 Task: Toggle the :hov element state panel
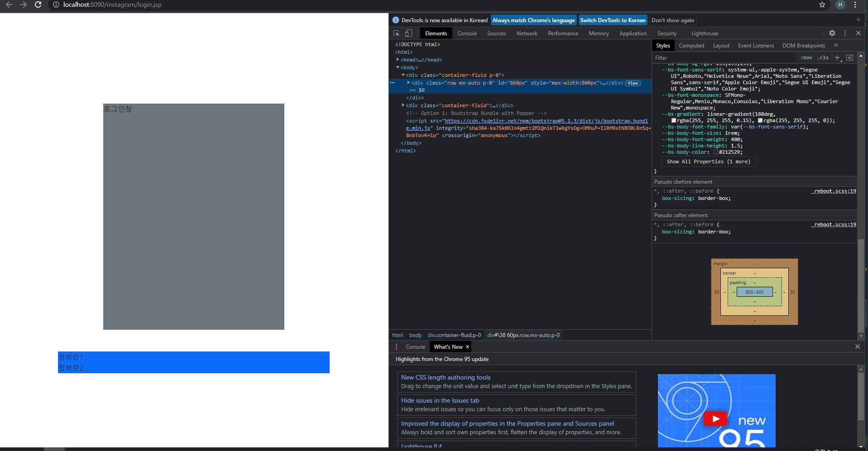point(806,58)
